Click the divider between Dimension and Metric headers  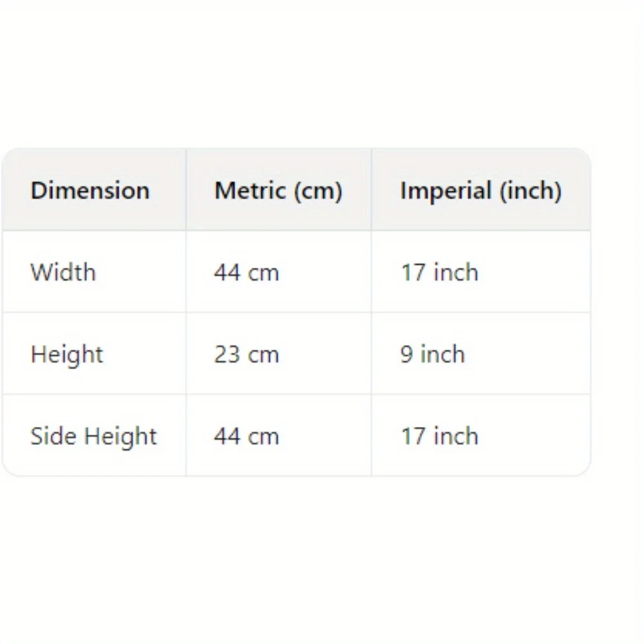click(186, 190)
